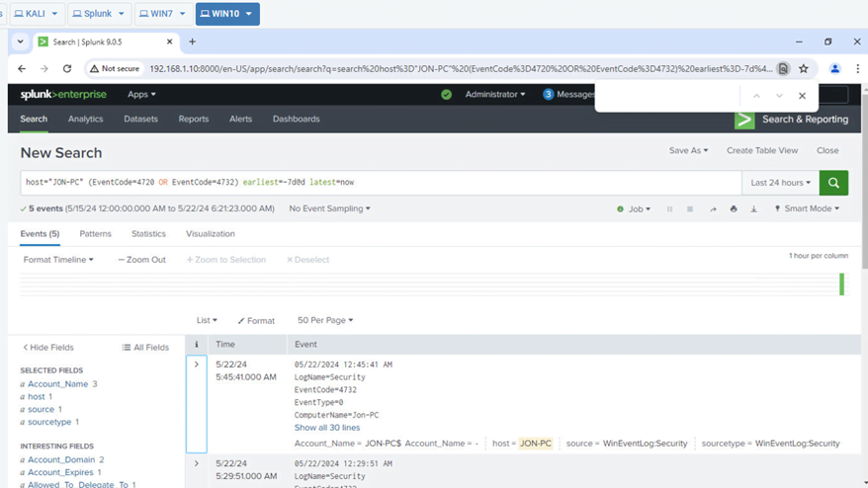Screen dimensions: 868x488
Task: Click the Not secure site info chip
Action: coord(115,68)
